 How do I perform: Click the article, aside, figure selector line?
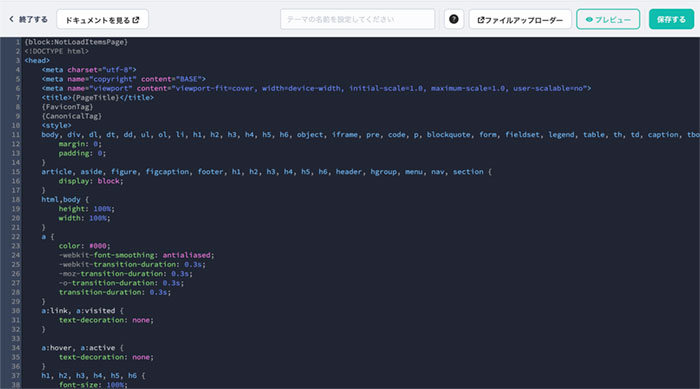click(267, 171)
